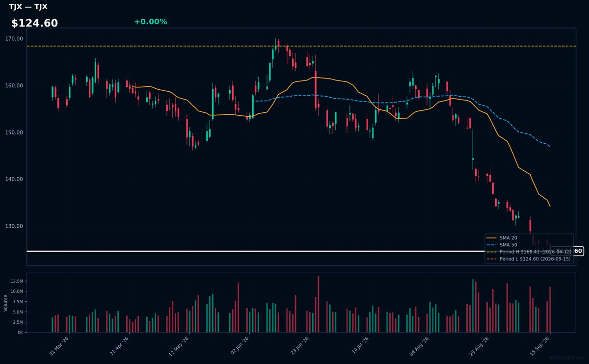Image resolution: width=589 pixels, height=364 pixels.
Task: Click the 21 Apr '26 date label
Action: point(119,346)
